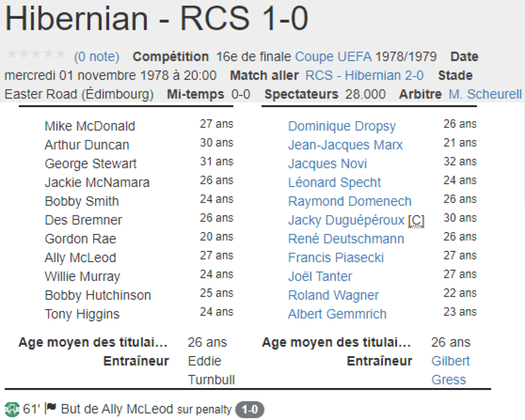Click the [C] captain marker

[x=416, y=221]
